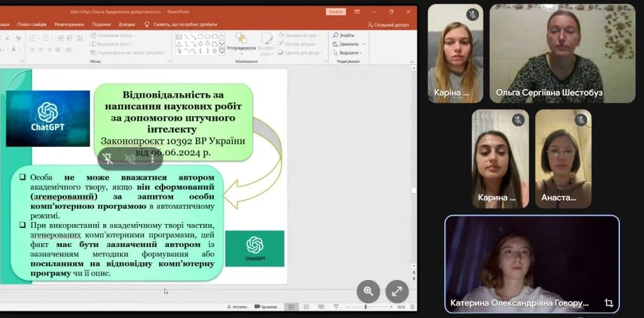The width and height of the screenshot is (644, 318).
Task: Click the magnifier zoom overlay button
Action: (369, 291)
